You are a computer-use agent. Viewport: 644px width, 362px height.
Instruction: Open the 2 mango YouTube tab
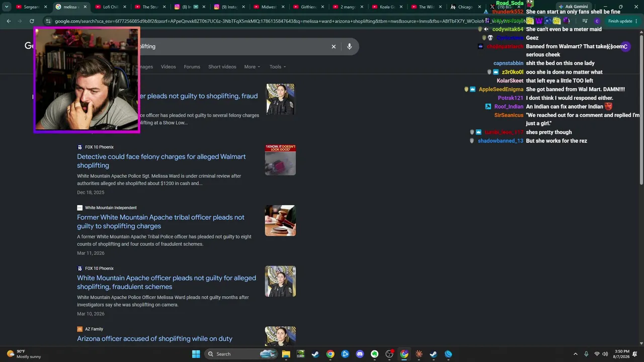(348, 7)
